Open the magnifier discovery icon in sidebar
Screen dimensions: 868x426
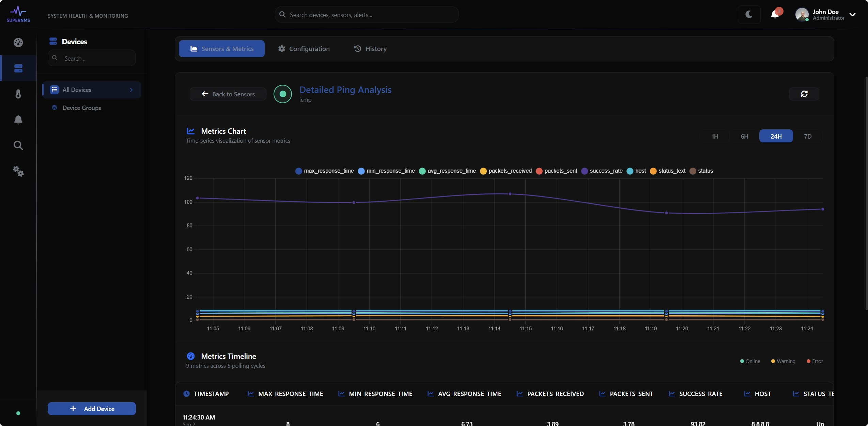click(x=18, y=145)
